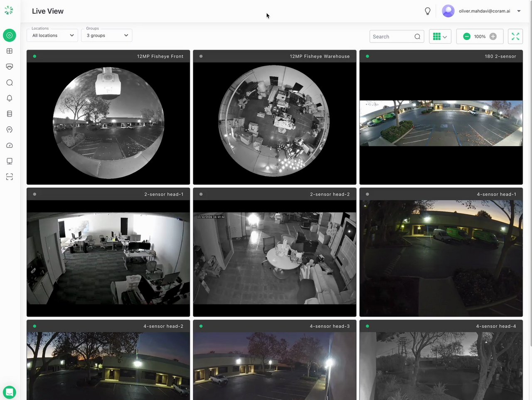Enter fullscreen with the expand arrows button
Screen dimensions: 532x400
[x=515, y=37]
